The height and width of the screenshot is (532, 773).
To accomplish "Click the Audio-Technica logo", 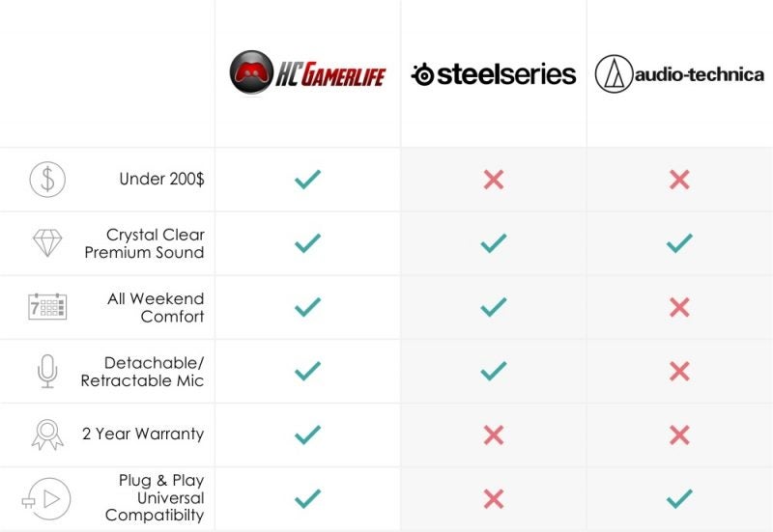I will tap(679, 74).
